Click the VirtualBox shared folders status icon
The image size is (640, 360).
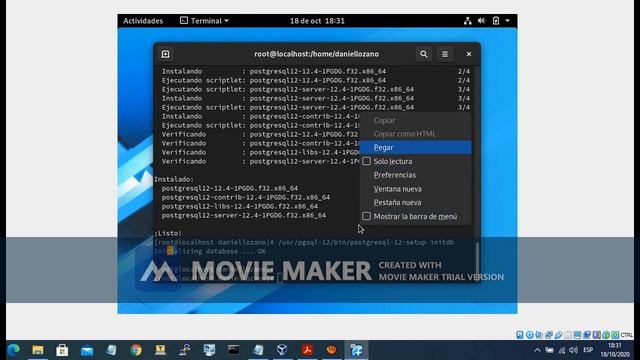click(x=568, y=335)
